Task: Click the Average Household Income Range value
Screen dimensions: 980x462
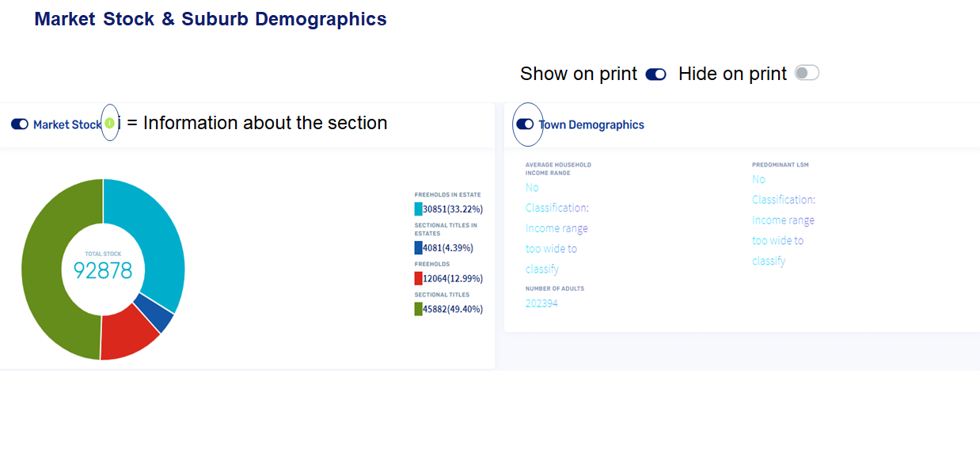Action: click(x=556, y=228)
